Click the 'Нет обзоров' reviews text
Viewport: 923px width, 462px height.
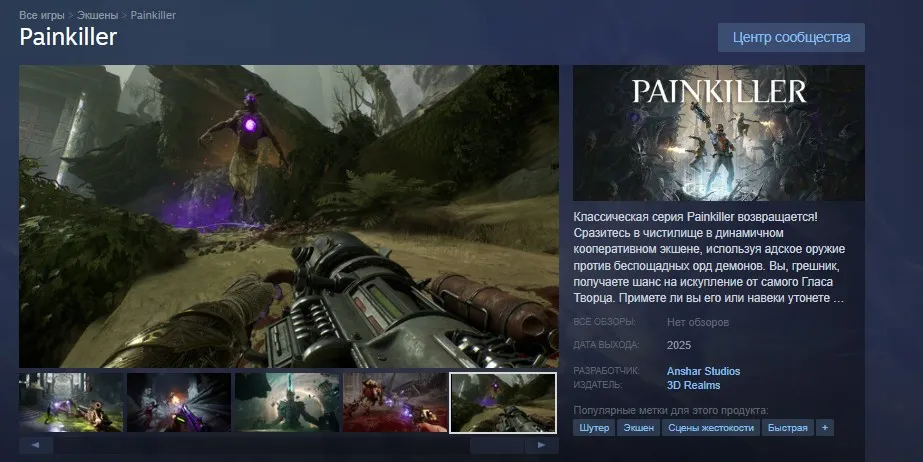pos(698,323)
